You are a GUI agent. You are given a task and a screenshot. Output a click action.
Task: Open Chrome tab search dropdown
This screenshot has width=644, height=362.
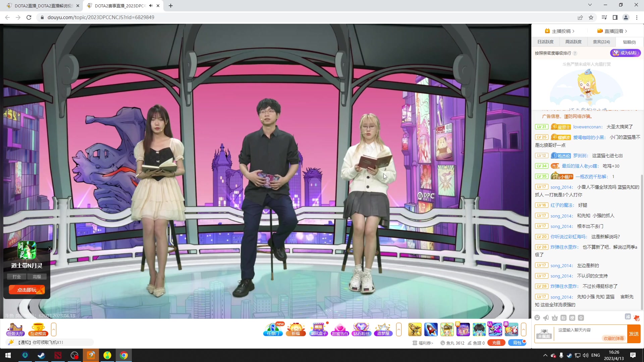pyautogui.click(x=590, y=5)
